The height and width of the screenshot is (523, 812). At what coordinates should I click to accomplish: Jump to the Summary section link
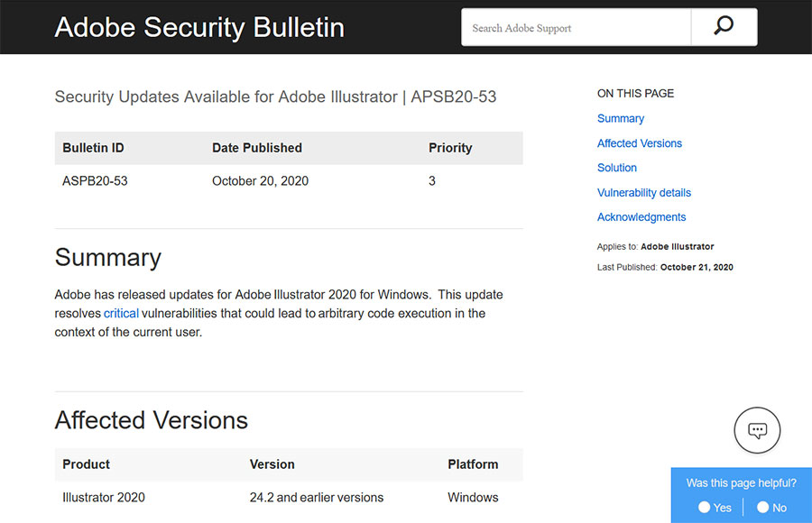point(621,118)
